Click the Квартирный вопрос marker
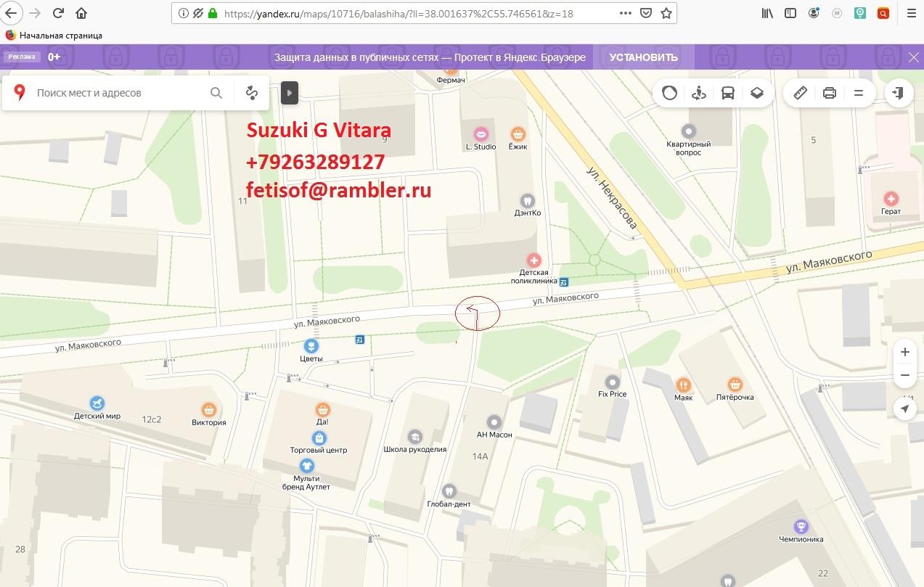924x587 pixels. [x=689, y=131]
